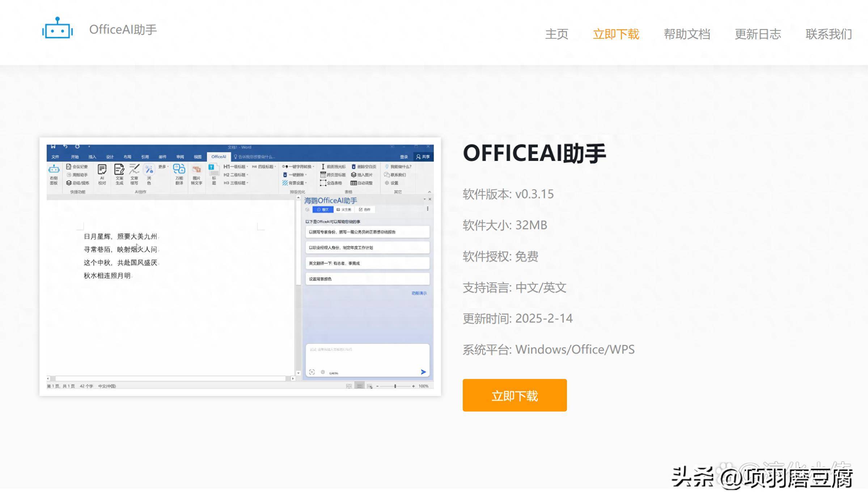Click 立即下载 in the top navigation
This screenshot has width=868, height=503.
pyautogui.click(x=616, y=34)
